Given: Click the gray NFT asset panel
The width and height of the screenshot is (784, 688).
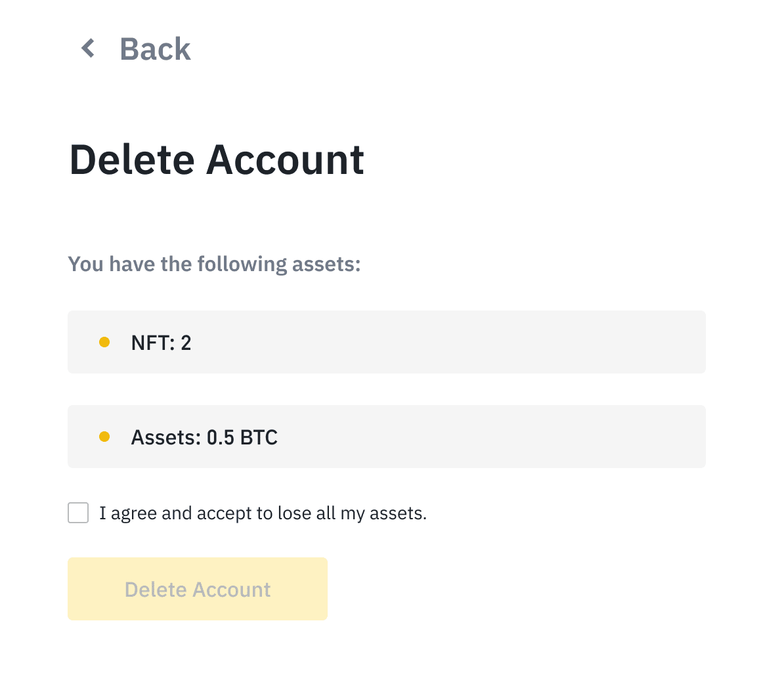Looking at the screenshot, I should pyautogui.click(x=386, y=341).
